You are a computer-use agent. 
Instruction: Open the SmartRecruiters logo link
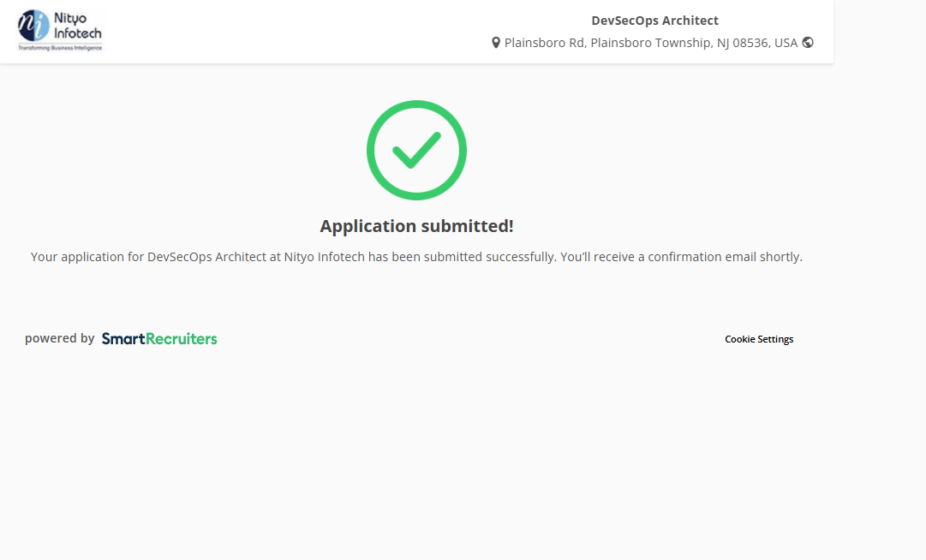pos(159,338)
